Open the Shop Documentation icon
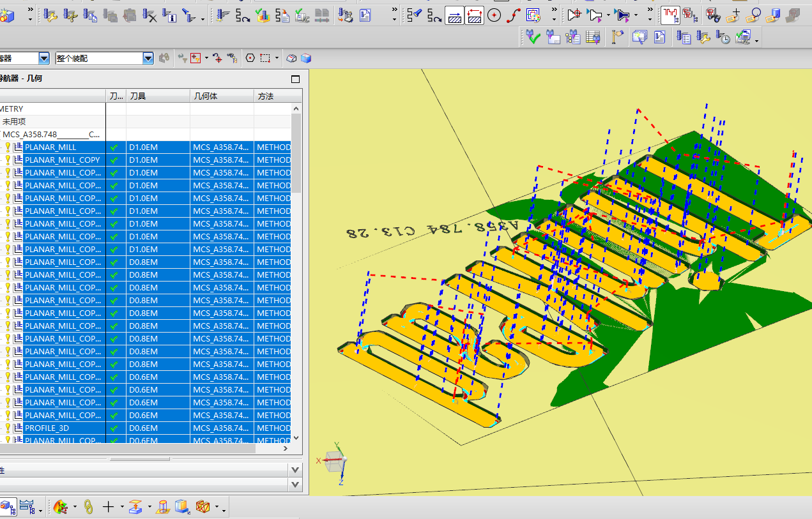 [x=365, y=15]
